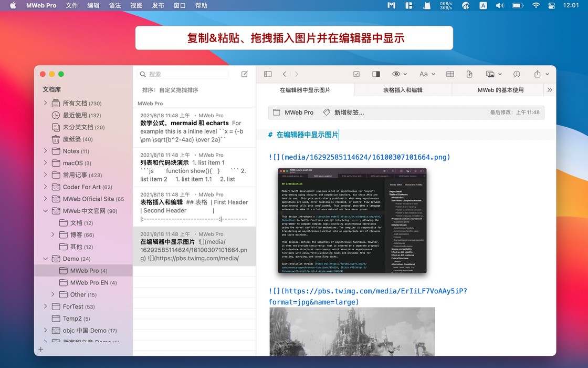Click the search field in document list
Screen dimensions: 588x368
(183, 74)
